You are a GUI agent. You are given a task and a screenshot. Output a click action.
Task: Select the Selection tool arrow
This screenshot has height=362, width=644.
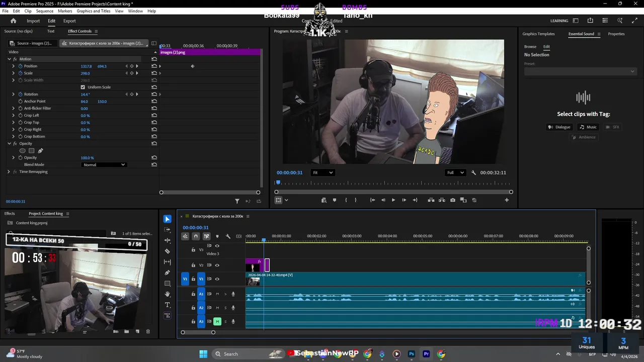168,219
